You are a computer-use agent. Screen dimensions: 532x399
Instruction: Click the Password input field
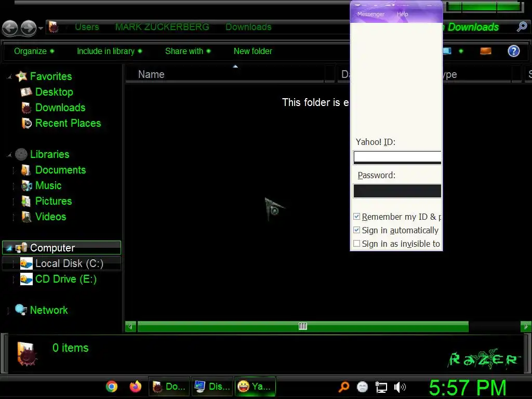[x=397, y=191]
